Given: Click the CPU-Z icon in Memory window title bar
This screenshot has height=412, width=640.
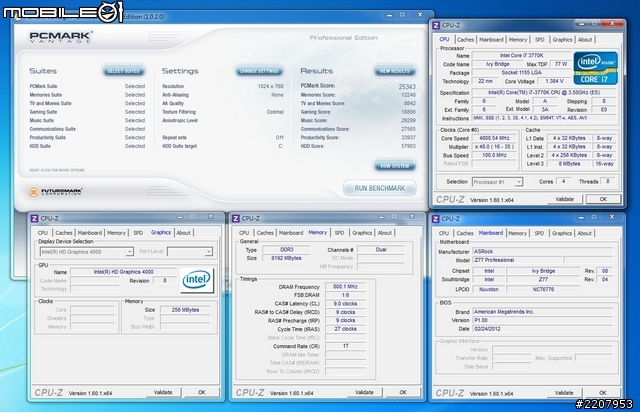Looking at the screenshot, I should (x=236, y=218).
